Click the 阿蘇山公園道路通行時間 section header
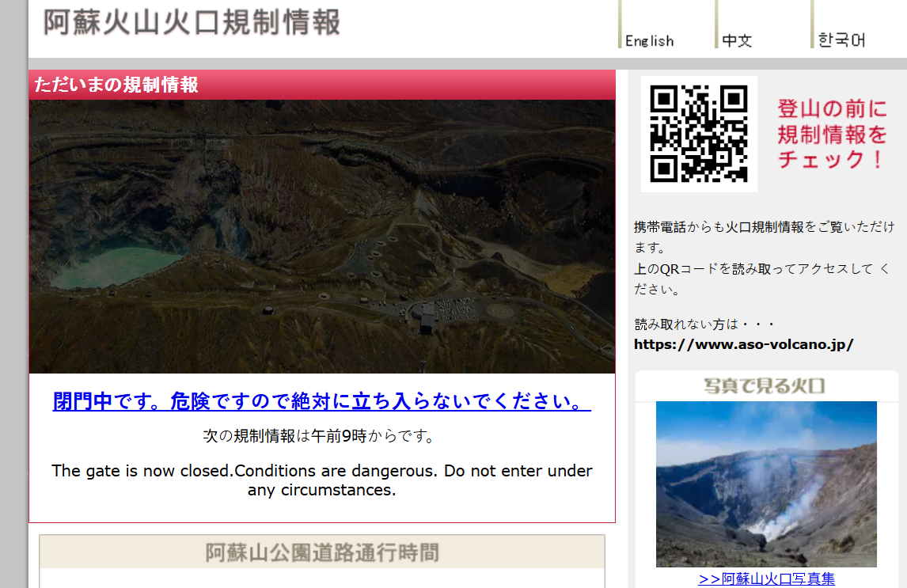The width and height of the screenshot is (907, 588). tap(322, 552)
